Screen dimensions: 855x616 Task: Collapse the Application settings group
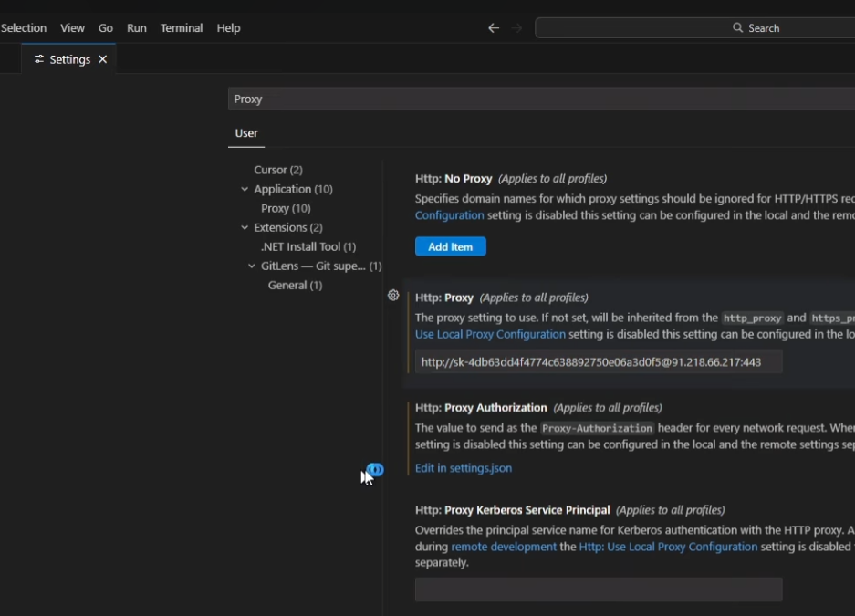click(x=245, y=189)
